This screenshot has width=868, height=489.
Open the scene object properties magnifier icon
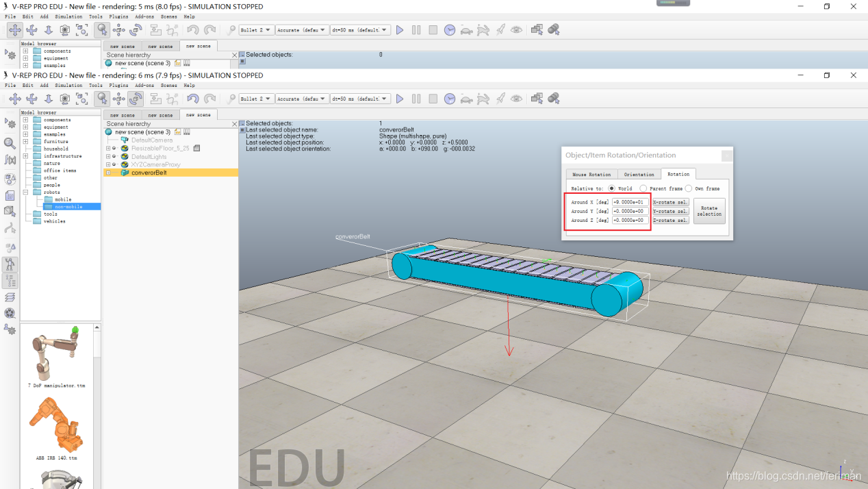(10, 143)
